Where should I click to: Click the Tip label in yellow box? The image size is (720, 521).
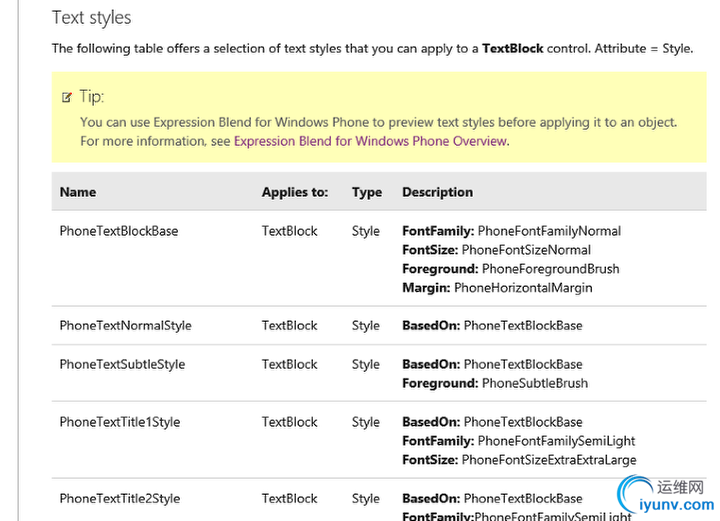[92, 97]
